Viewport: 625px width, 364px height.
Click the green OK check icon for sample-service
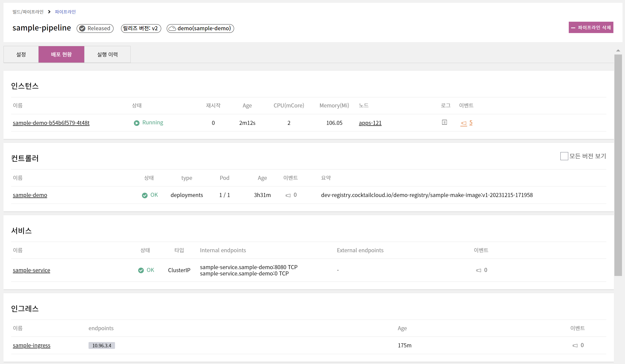141,270
